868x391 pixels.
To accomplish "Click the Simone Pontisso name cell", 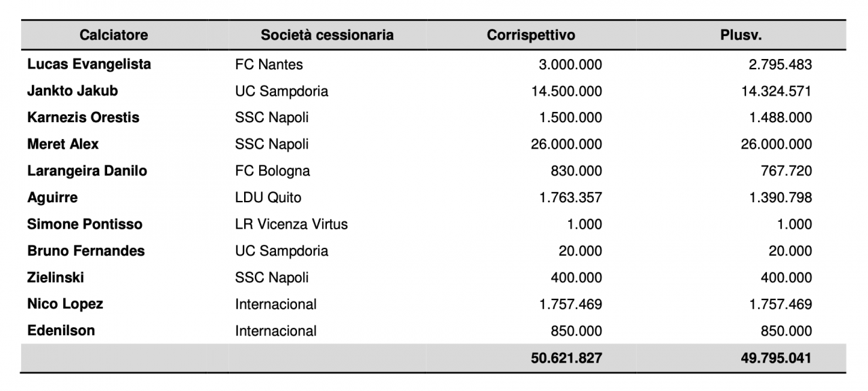I will click(x=85, y=224).
